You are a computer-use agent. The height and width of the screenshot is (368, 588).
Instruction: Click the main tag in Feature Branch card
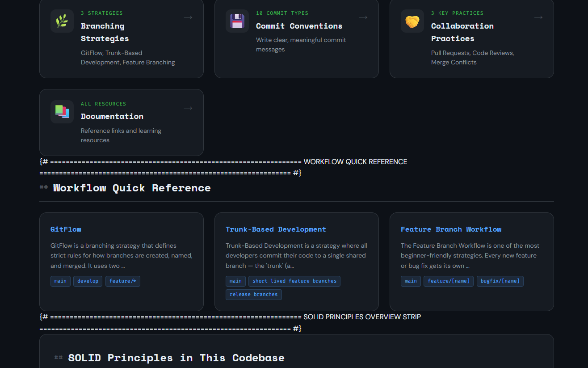[411, 281]
